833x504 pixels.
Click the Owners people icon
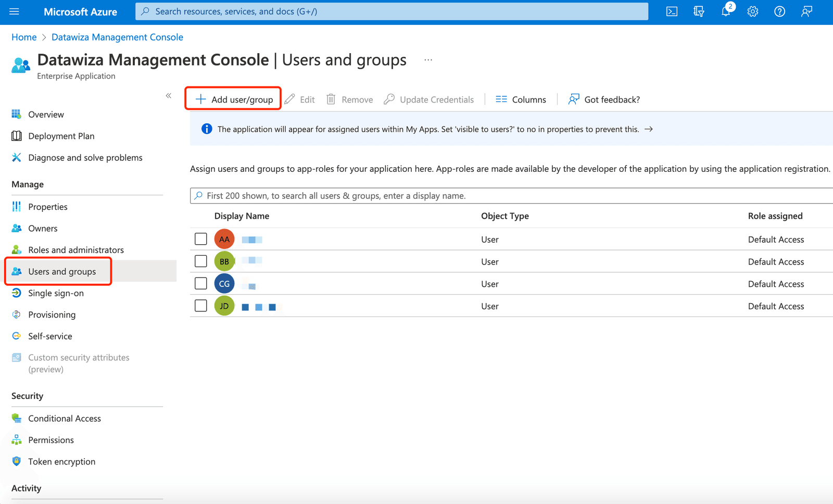[x=17, y=228]
